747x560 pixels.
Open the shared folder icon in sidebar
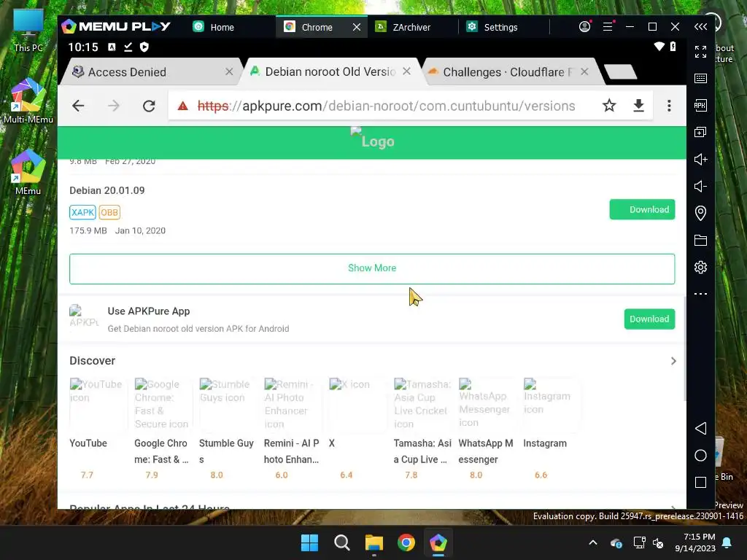(x=700, y=240)
